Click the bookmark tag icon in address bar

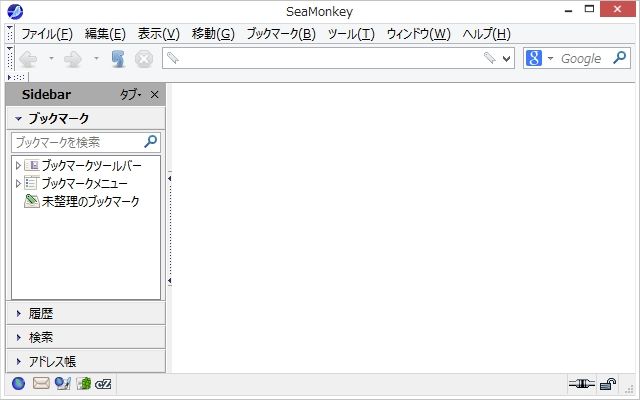489,58
